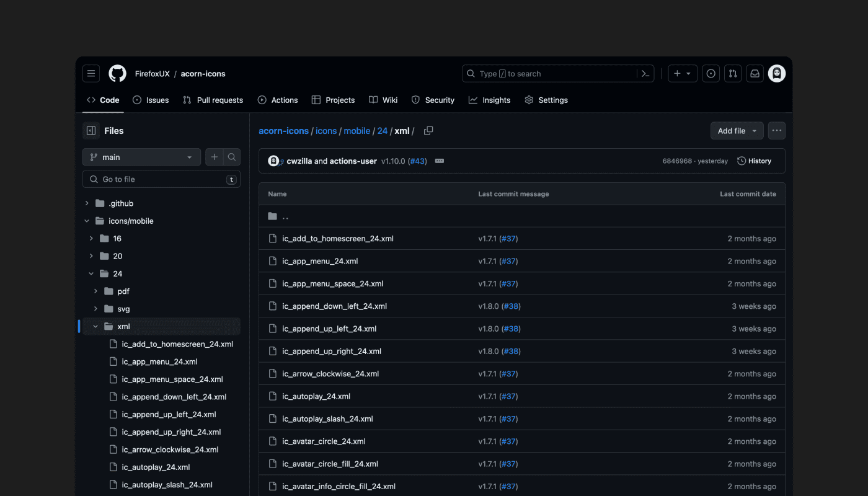View commit History
Screen dimensions: 868x496
[755, 161]
